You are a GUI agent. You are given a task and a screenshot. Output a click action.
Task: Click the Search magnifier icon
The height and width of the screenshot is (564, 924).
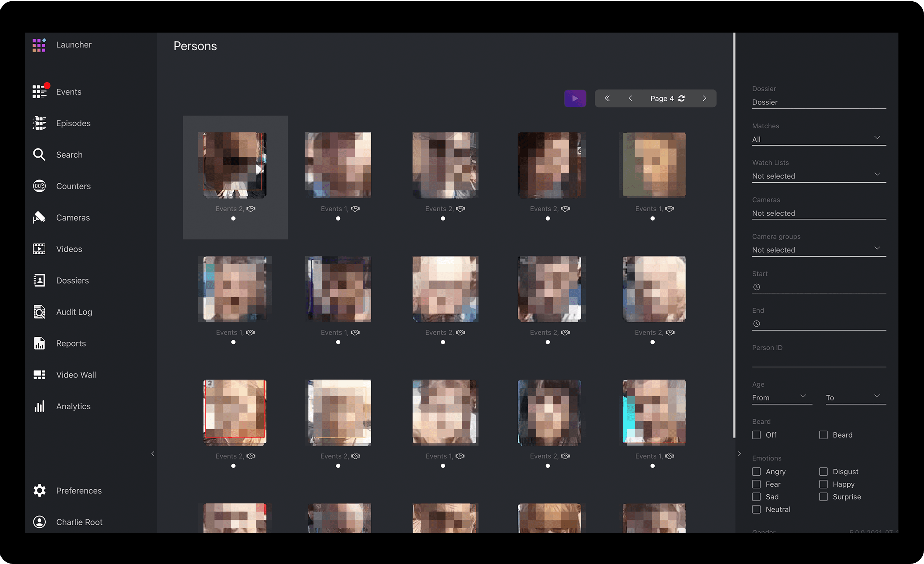pos(39,154)
